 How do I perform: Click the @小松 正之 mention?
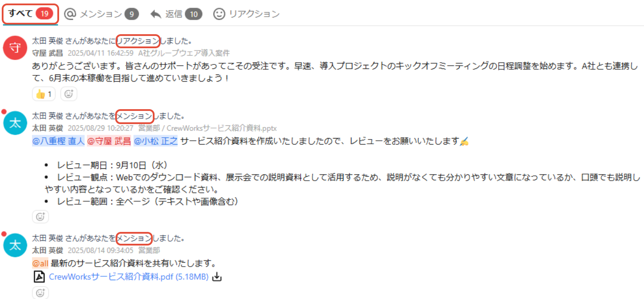pos(155,141)
